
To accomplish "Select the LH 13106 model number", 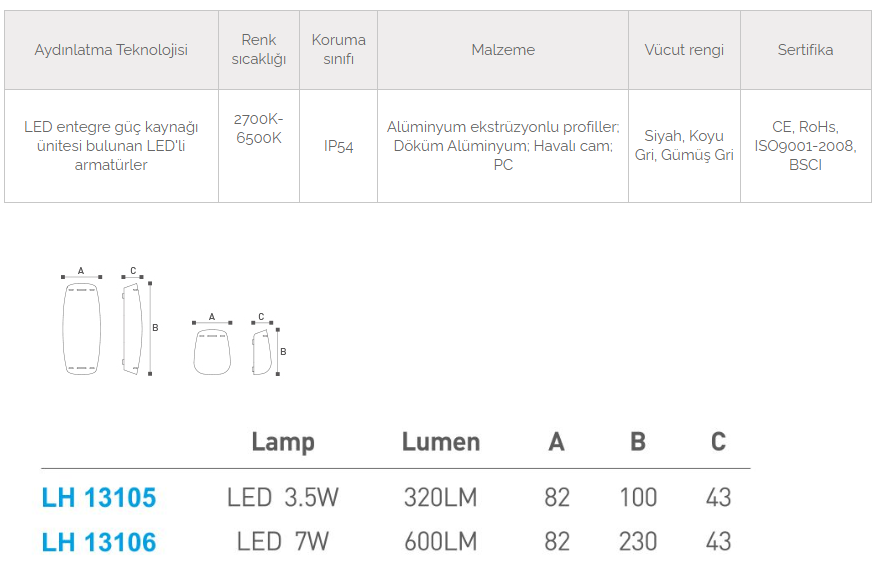I will [99, 542].
